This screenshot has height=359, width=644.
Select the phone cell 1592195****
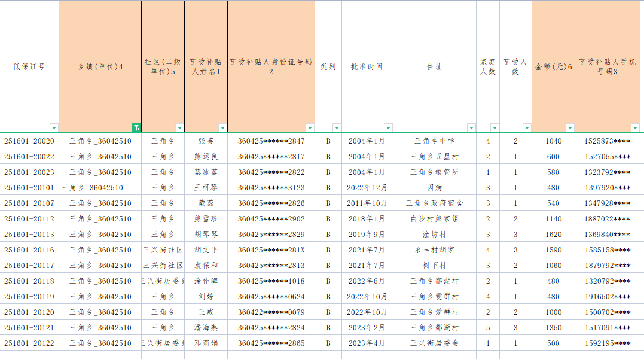(607, 343)
